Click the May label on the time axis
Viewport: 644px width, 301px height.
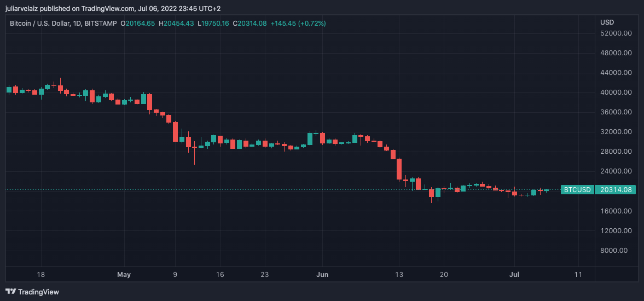click(x=124, y=274)
